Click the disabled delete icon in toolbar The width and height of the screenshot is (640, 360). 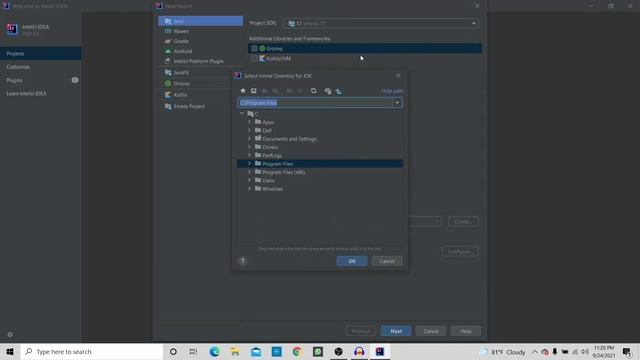point(300,91)
